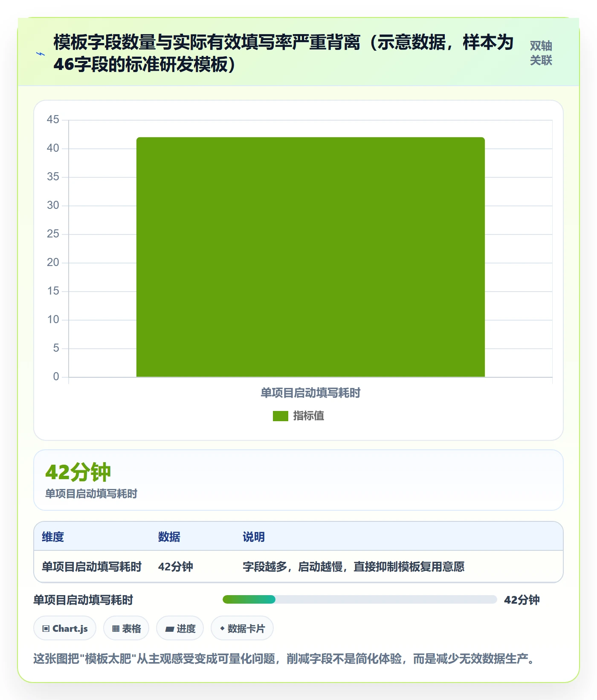The width and height of the screenshot is (597, 700).
Task: Click the Chart.js chip
Action: tap(65, 628)
